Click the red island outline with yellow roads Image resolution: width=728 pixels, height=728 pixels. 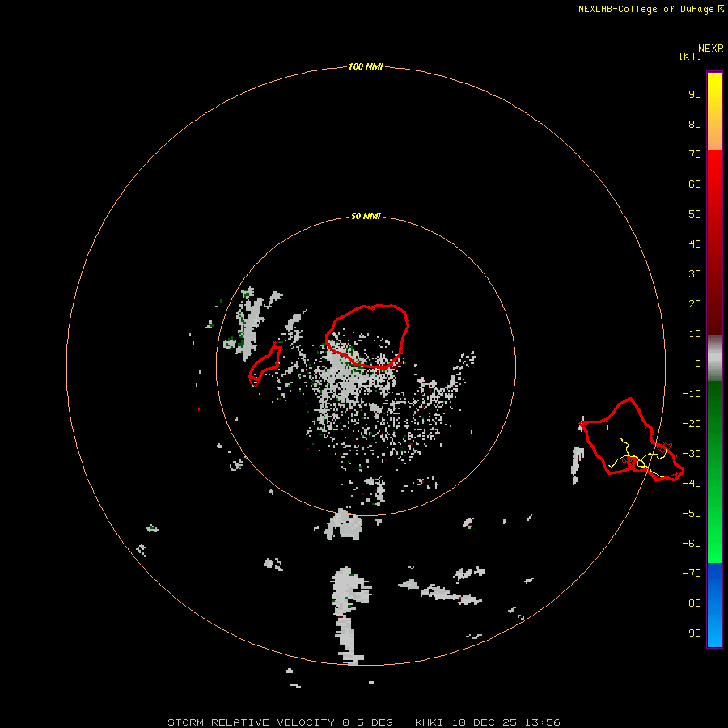[x=632, y=440]
